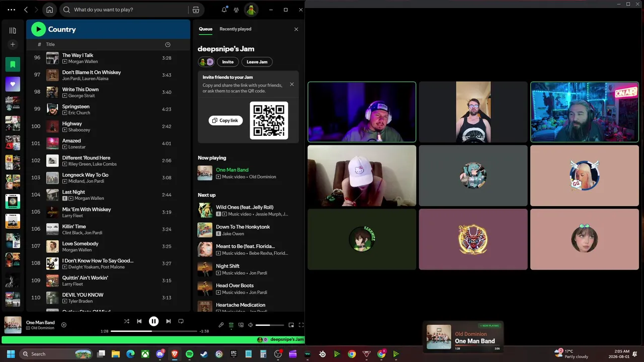Click 'One Man Band' album art in player bar

tap(13, 325)
